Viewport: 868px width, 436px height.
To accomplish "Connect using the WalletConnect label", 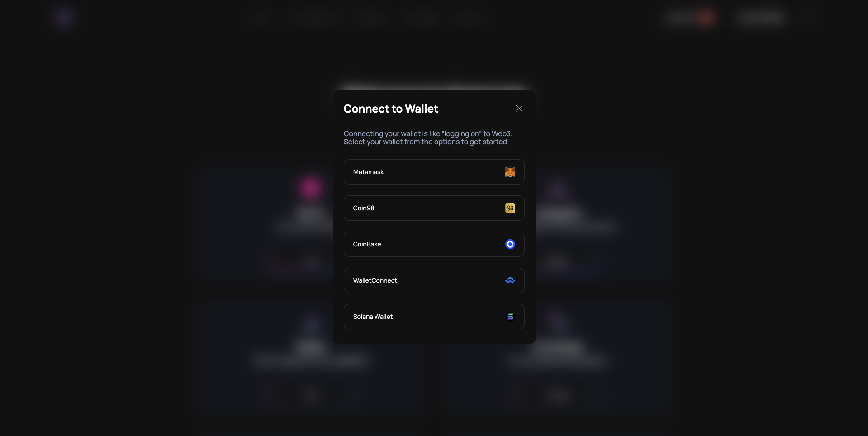I will click(x=375, y=280).
